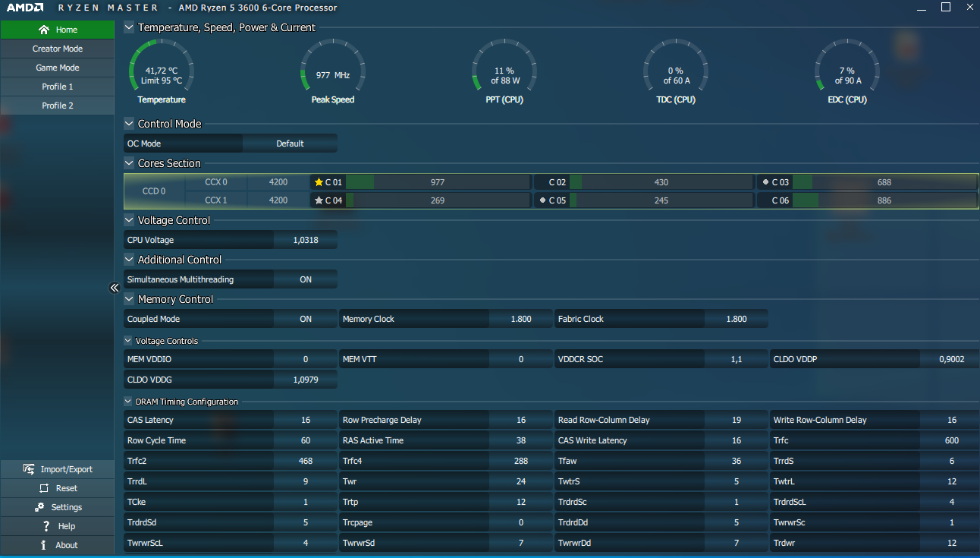Screen dimensions: 980x558
Task: Click the EDC (CPU) gauge dial
Action: coord(847,72)
